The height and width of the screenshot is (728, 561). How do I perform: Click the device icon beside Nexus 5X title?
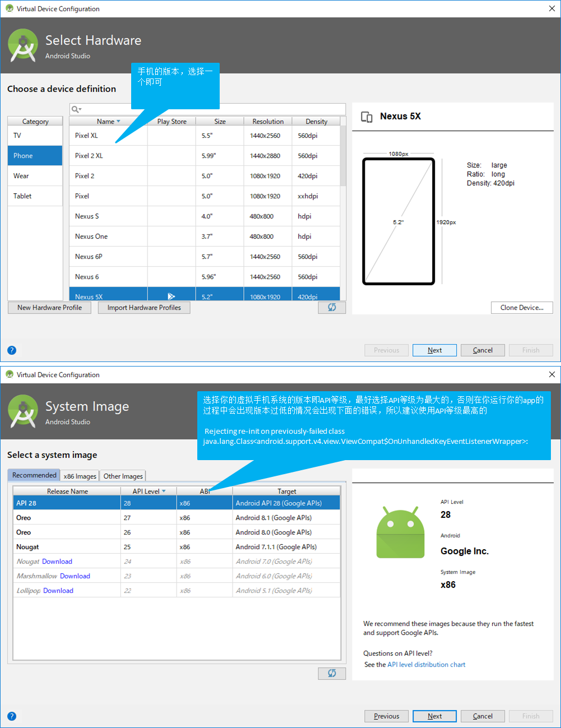[x=367, y=117]
